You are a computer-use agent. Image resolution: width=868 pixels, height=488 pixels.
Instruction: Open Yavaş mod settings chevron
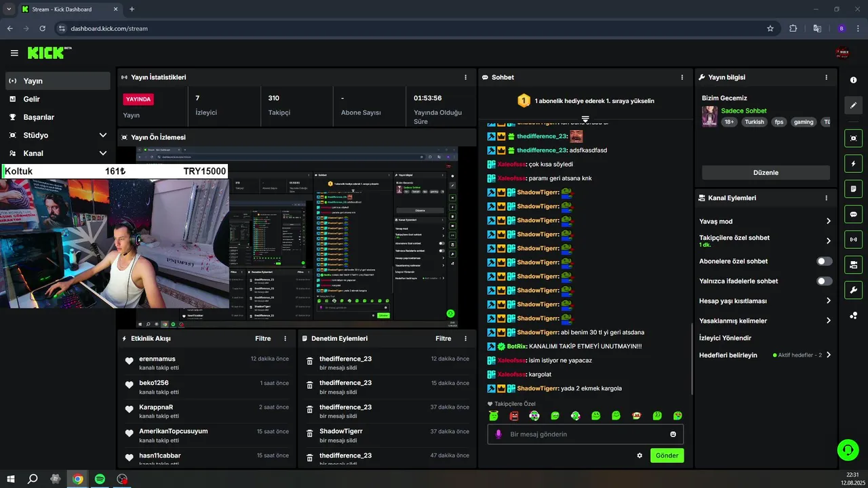tap(829, 222)
